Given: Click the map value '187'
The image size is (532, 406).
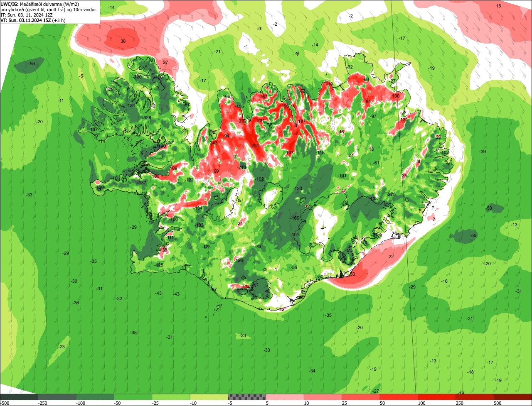Looking at the screenshot, I should [302, 121].
